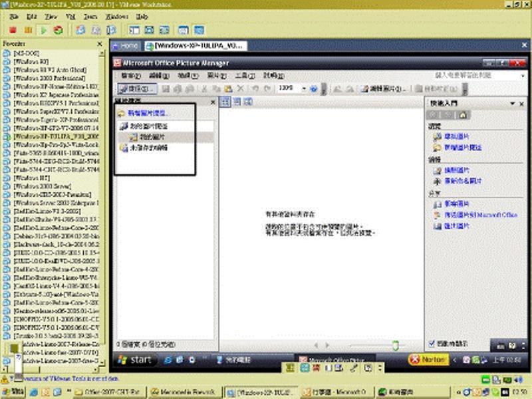The width and height of the screenshot is (532, 399).
Task: Open the VMware View menu
Action: click(x=51, y=17)
